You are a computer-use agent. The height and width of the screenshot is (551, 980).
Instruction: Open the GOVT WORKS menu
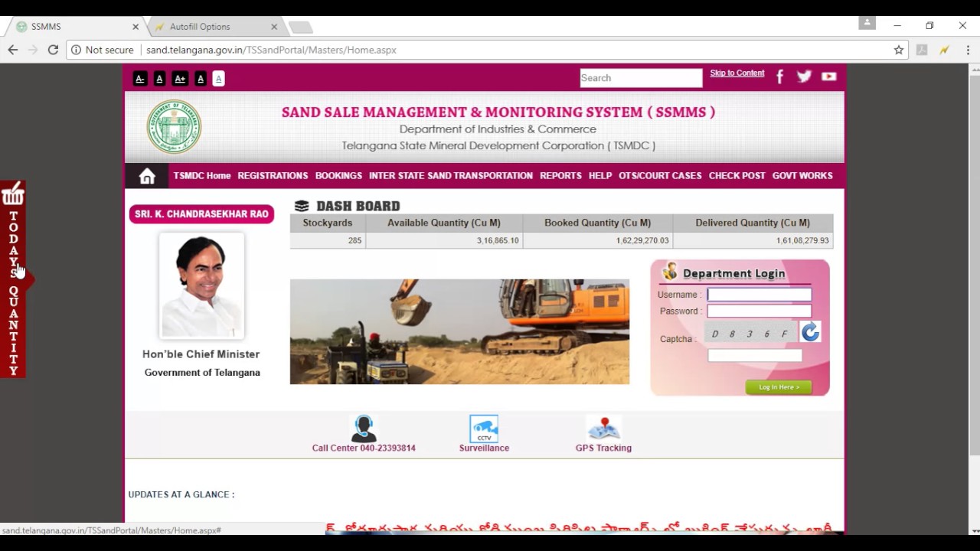pyautogui.click(x=802, y=176)
